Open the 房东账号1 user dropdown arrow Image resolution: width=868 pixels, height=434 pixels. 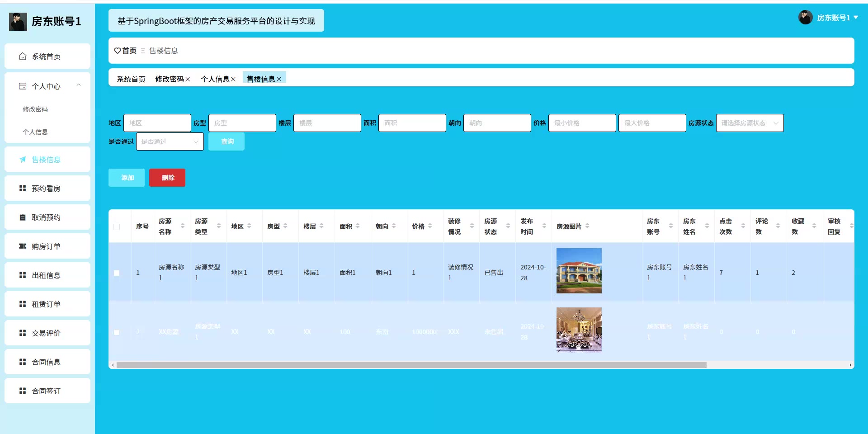click(856, 17)
